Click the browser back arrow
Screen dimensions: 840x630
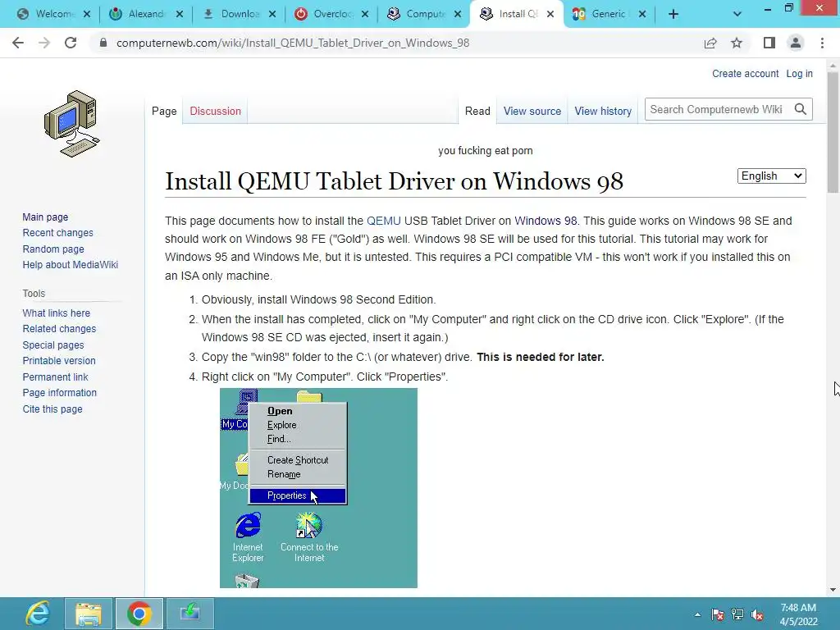point(18,43)
